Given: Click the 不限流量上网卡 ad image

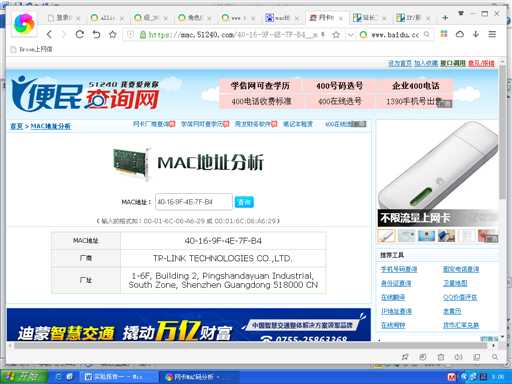Looking at the screenshot, I should (x=438, y=173).
